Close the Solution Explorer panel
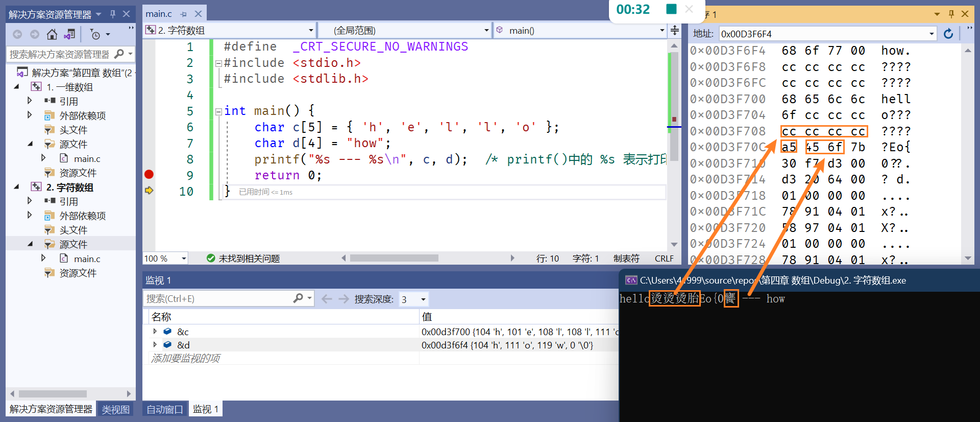The width and height of the screenshot is (980, 422). [126, 14]
